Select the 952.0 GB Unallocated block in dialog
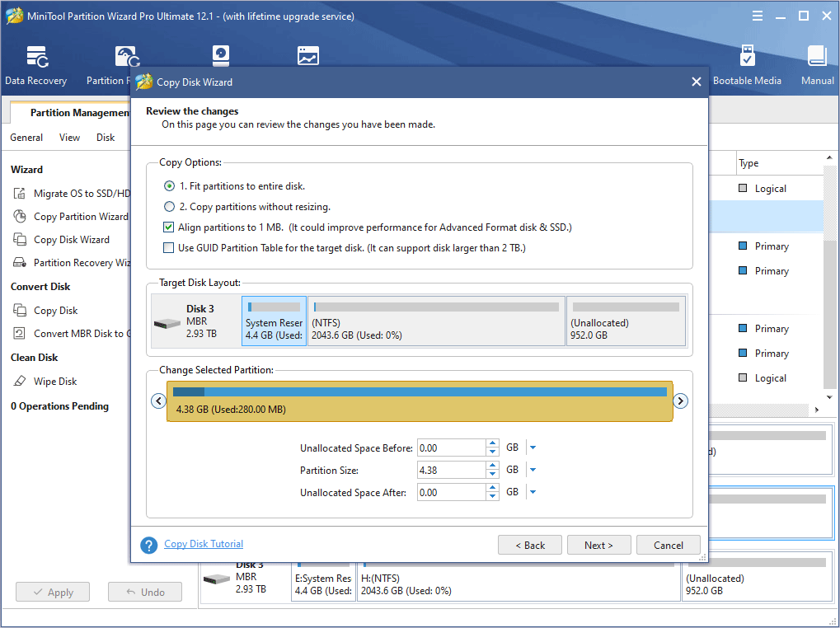 [x=626, y=321]
